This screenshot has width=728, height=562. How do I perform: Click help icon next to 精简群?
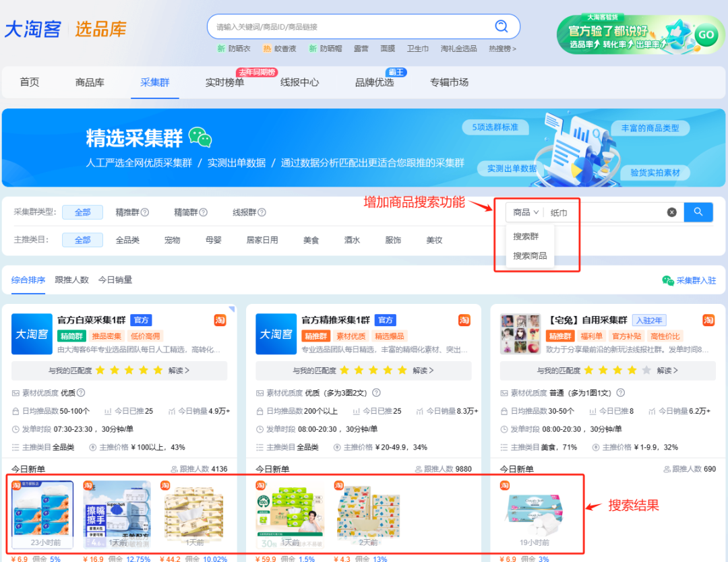[204, 212]
